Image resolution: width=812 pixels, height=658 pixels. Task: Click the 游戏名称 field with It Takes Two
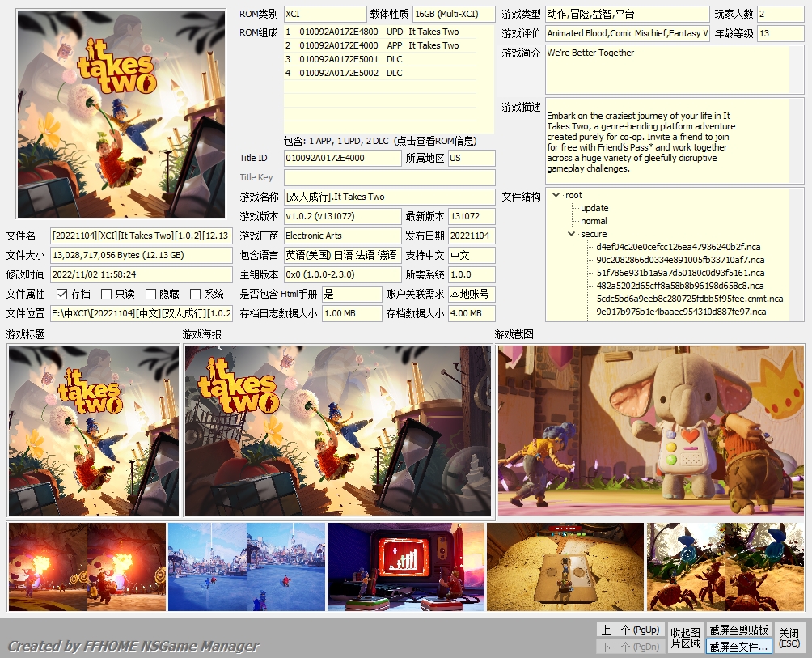pos(390,197)
